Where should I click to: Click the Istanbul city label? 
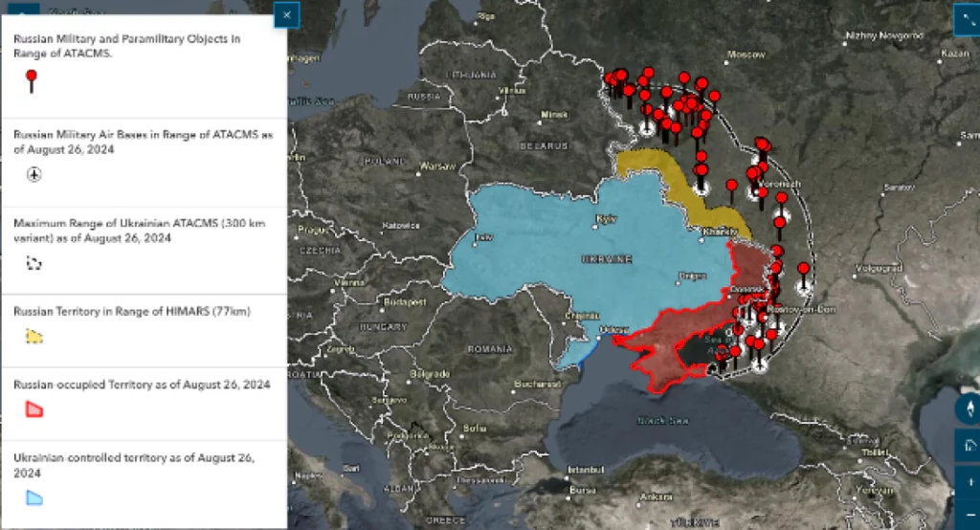coord(586,470)
